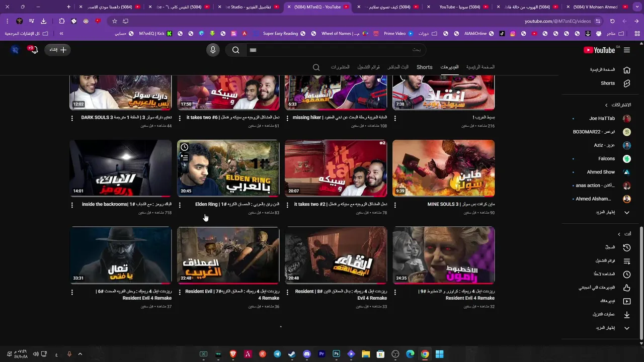Image resolution: width=644 pixels, height=362 pixels.
Task: Open new browser tab with plus
Action: click(69, 7)
